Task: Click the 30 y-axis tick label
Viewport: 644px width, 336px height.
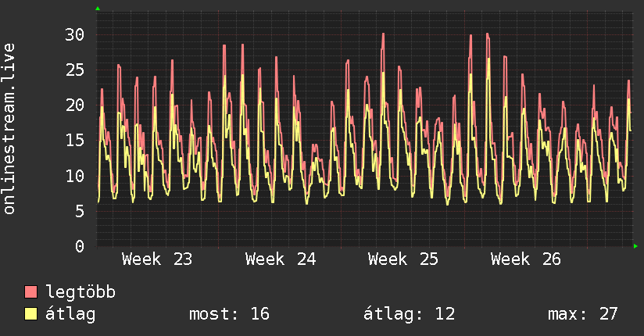Action: (x=75, y=35)
